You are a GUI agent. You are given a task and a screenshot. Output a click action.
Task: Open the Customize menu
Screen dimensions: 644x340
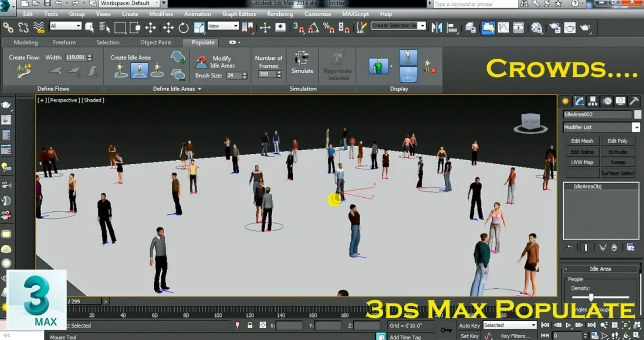(x=317, y=14)
